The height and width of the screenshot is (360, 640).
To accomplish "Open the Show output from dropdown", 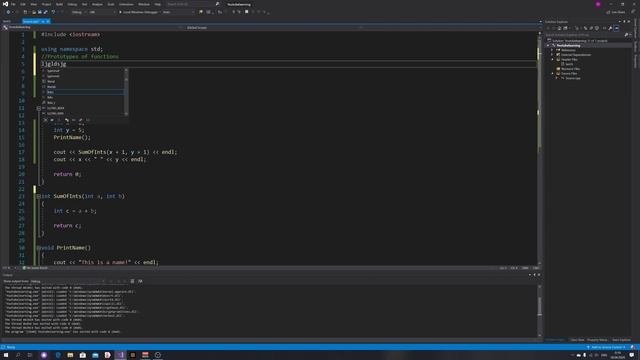I will pyautogui.click(x=69, y=281).
